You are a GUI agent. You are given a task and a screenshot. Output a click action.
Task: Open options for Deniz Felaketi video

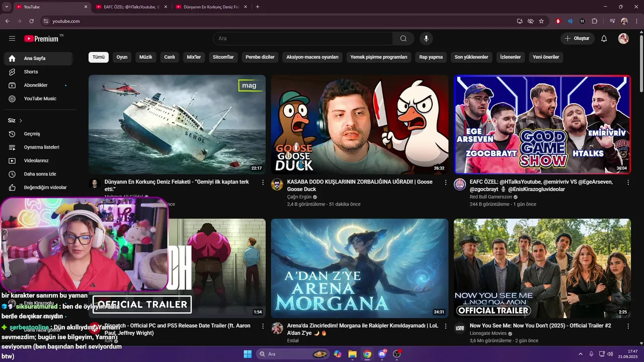[x=263, y=183]
